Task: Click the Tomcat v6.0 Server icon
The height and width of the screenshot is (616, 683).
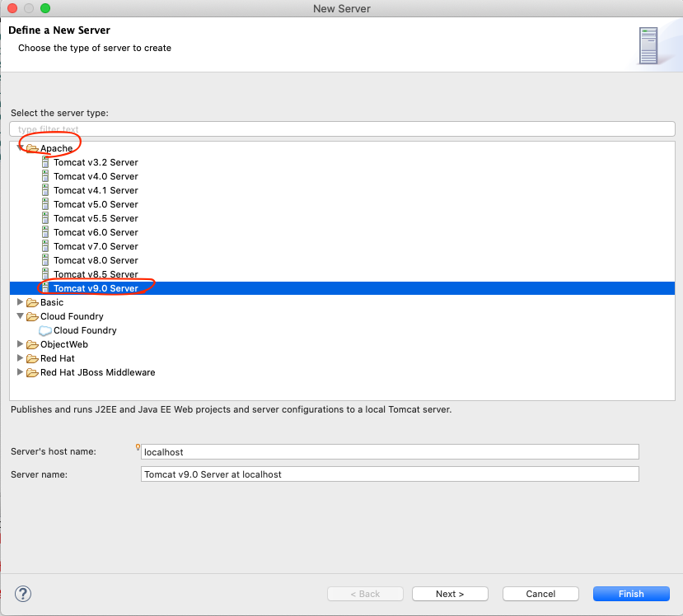Action: pos(45,232)
